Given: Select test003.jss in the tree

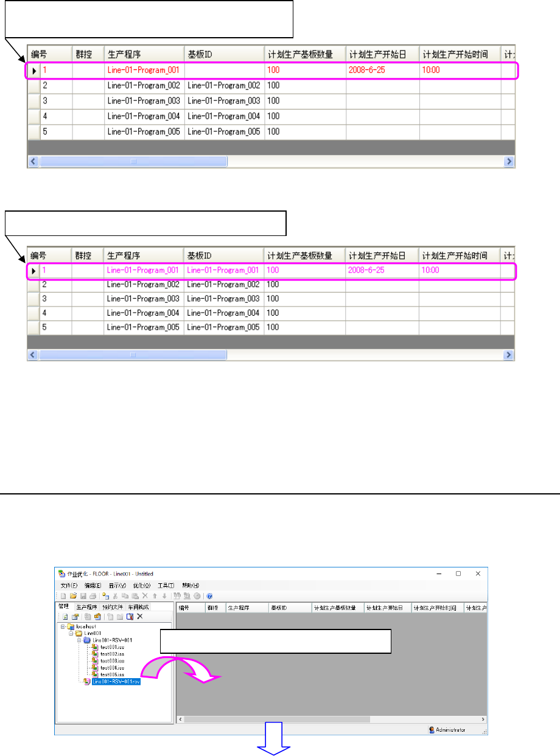Looking at the screenshot, I should (113, 661).
